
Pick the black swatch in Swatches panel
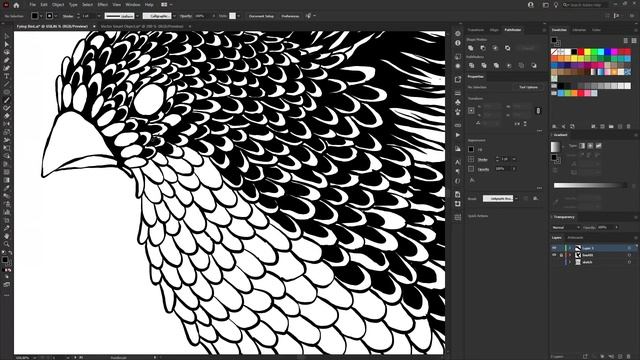point(574,52)
